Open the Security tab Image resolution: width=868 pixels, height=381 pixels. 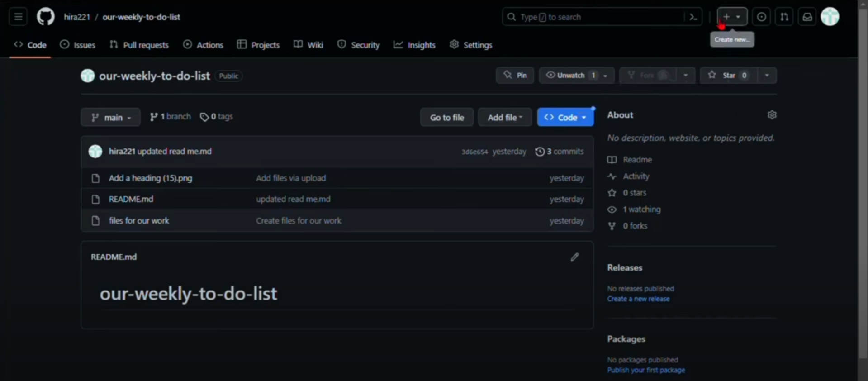pyautogui.click(x=359, y=45)
